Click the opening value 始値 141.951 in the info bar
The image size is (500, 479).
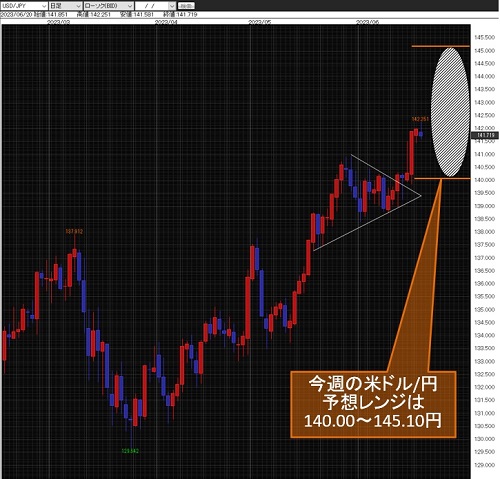tap(51, 15)
